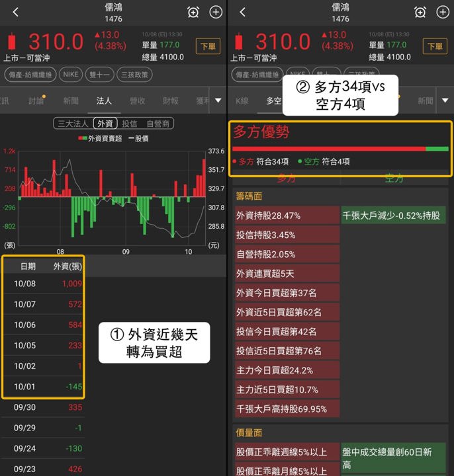
Task: Expand tab list arrow in right screen
Action: [x=445, y=100]
